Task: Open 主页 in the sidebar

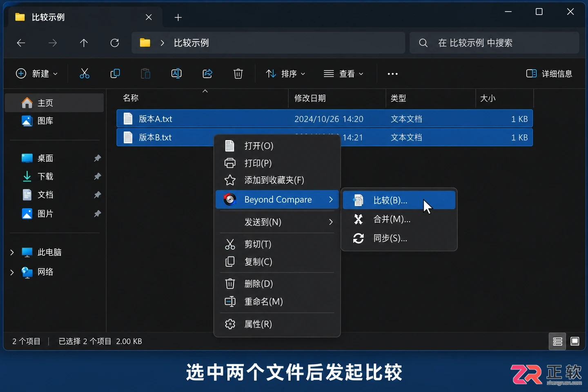Action: [x=54, y=103]
